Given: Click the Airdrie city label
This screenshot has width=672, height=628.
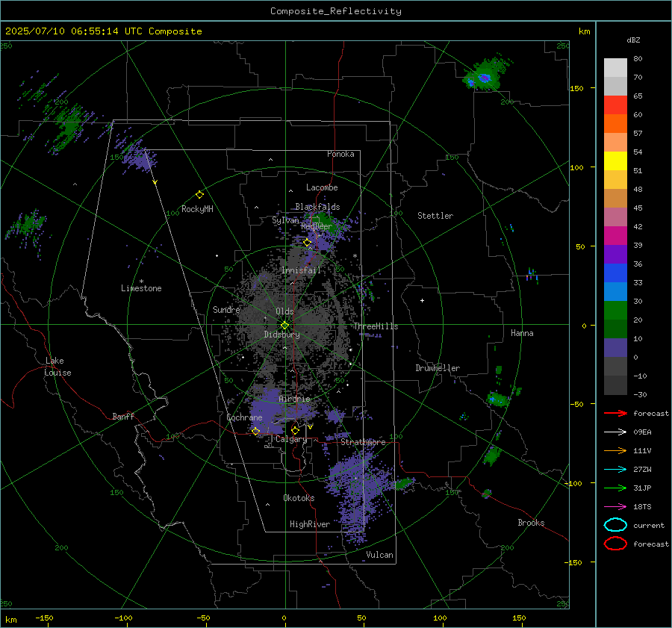Looking at the screenshot, I should coord(294,399).
